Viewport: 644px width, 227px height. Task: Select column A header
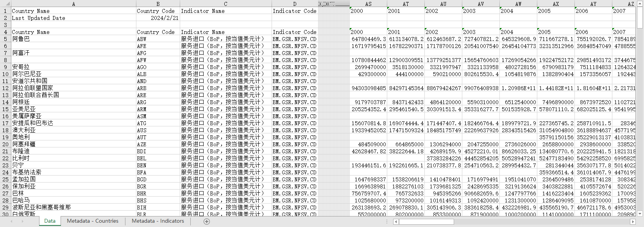(73, 4)
